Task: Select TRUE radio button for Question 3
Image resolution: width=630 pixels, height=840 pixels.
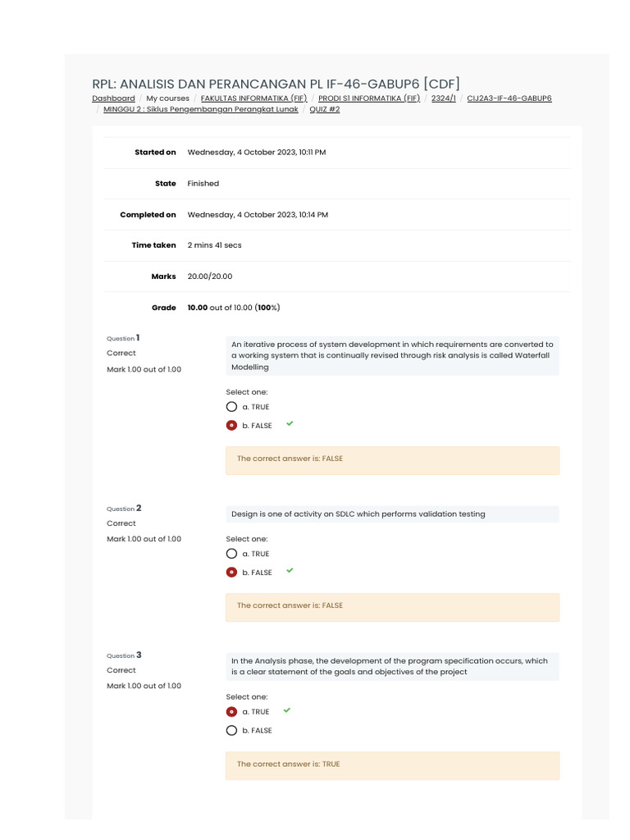Action: (231, 712)
